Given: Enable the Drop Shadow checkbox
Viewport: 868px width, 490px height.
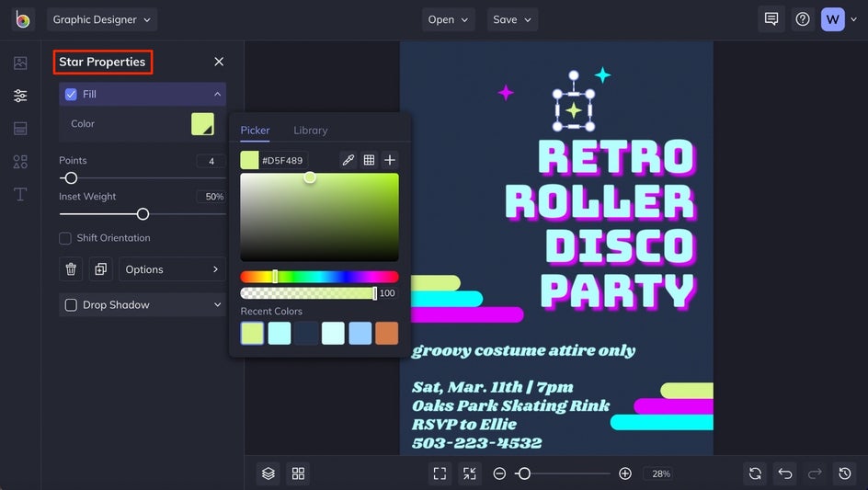Looking at the screenshot, I should tap(71, 305).
